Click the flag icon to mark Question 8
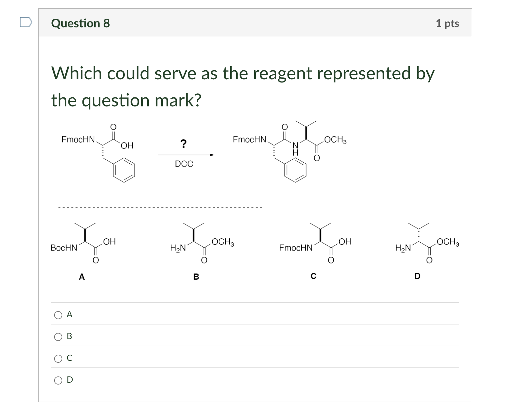Screen dimensions: 524x420 pyautogui.click(x=26, y=22)
